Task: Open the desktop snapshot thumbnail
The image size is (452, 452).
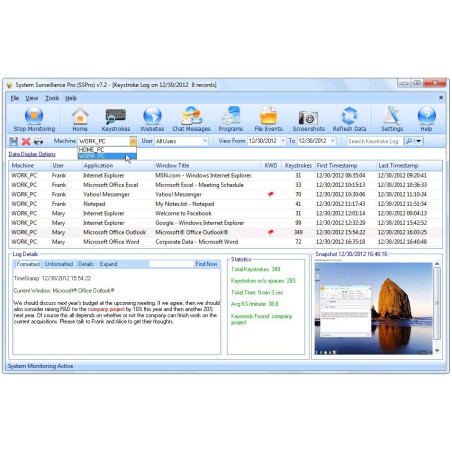Action: 373,309
